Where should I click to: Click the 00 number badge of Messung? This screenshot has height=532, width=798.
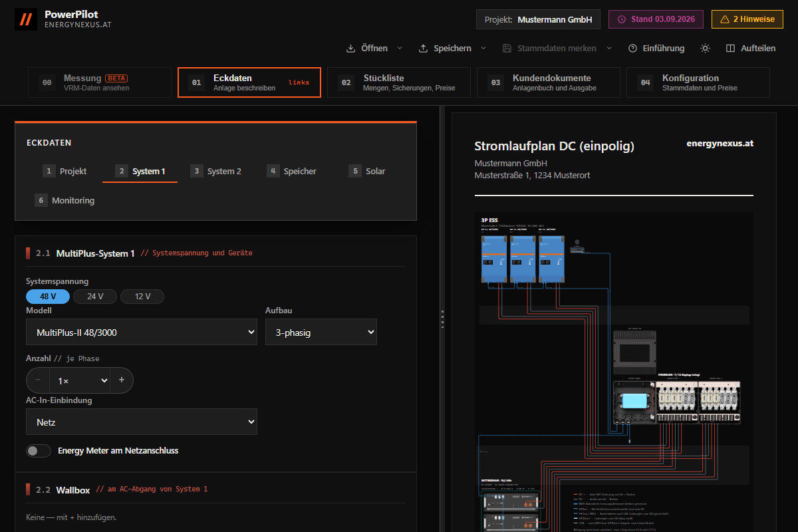click(x=47, y=82)
